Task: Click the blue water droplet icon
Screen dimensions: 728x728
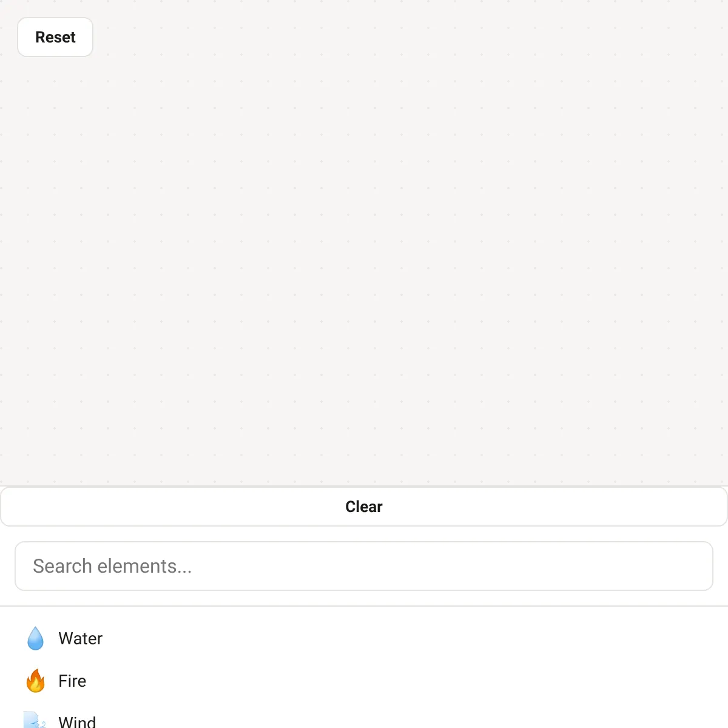Action: 36,638
